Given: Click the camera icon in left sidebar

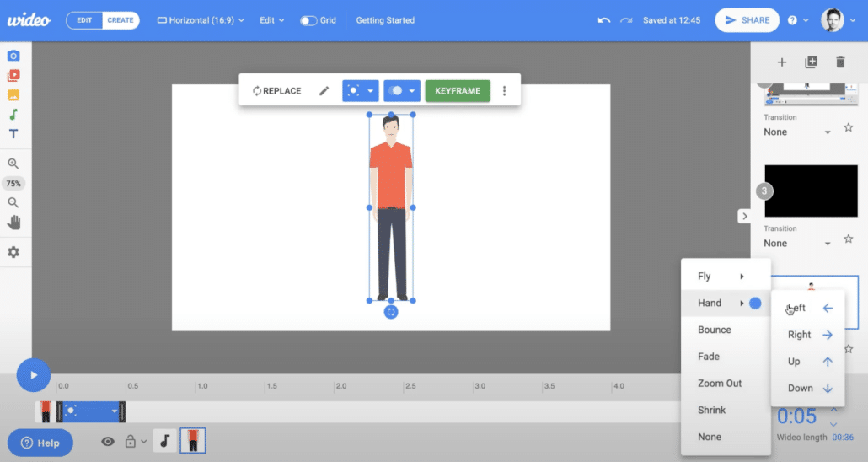Looking at the screenshot, I should click(13, 56).
